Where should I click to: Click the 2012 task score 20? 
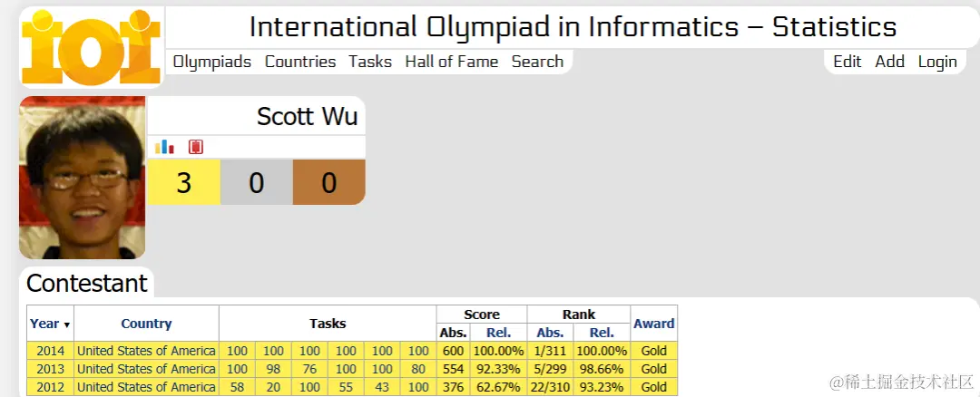tap(273, 387)
